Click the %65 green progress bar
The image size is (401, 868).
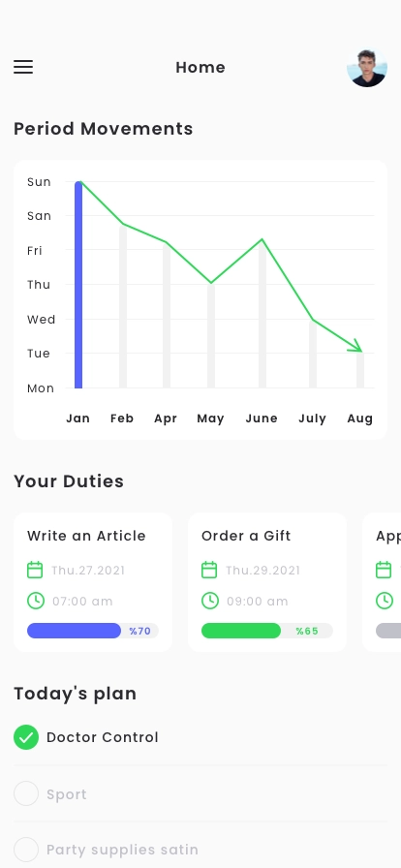point(267,631)
